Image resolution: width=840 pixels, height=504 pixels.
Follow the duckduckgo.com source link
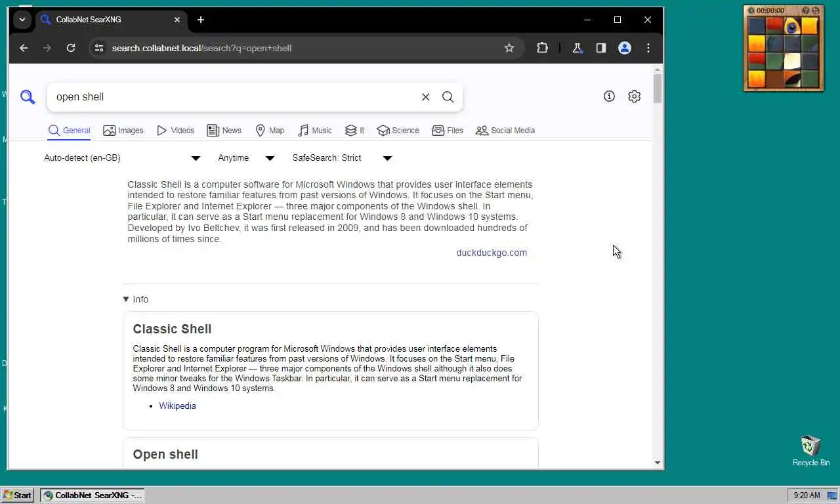click(492, 253)
